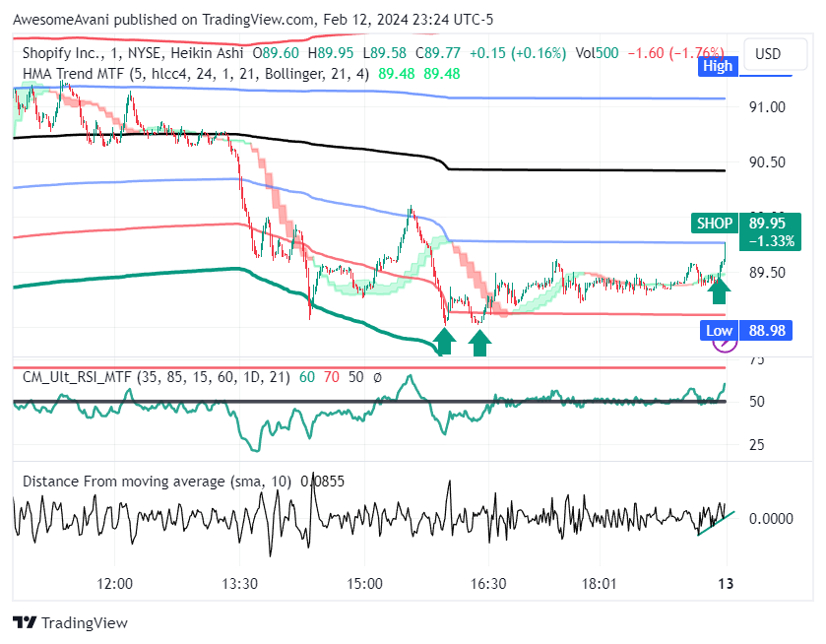Viewport: 826px width, 644px height.
Task: Click the 16:30 time axis label
Action: click(x=488, y=583)
